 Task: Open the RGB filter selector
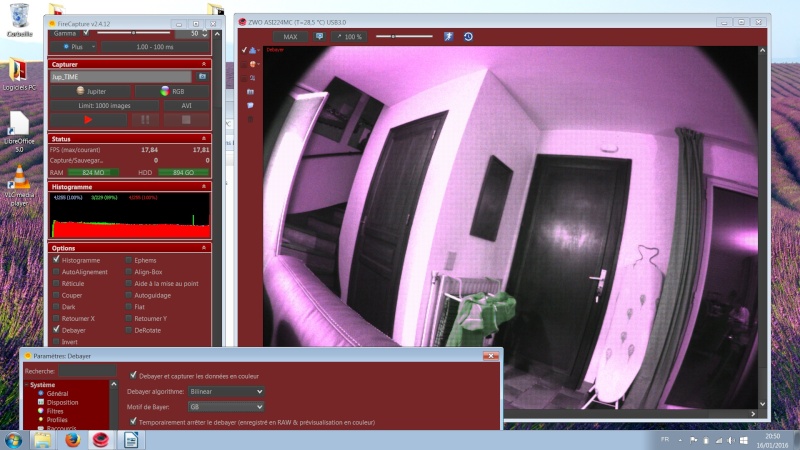pyautogui.click(x=172, y=91)
